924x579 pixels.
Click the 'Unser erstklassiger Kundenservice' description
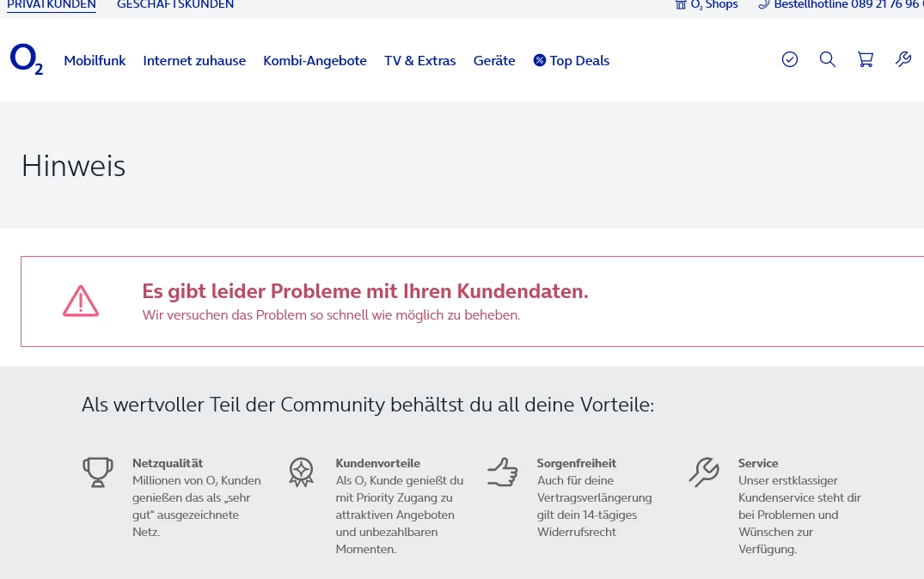pos(799,515)
